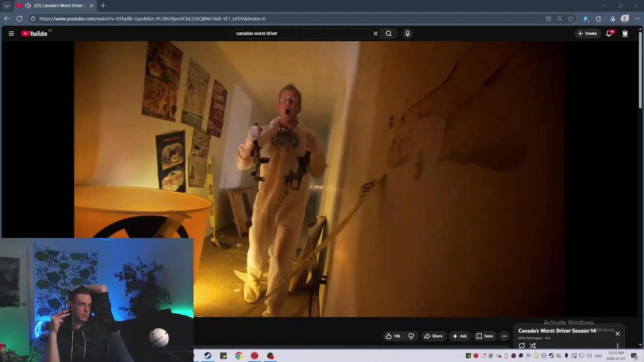This screenshot has height=362, width=644.
Task: Reload the current page
Action: [19, 19]
